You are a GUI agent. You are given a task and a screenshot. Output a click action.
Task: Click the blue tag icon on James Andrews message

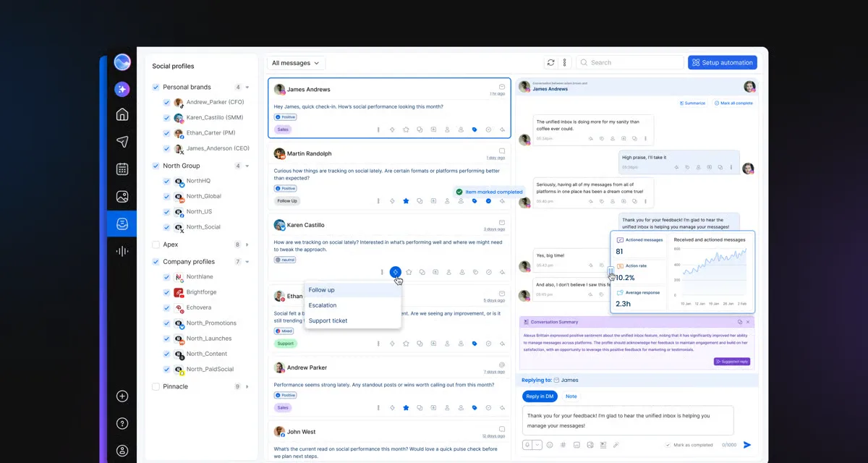click(x=475, y=129)
